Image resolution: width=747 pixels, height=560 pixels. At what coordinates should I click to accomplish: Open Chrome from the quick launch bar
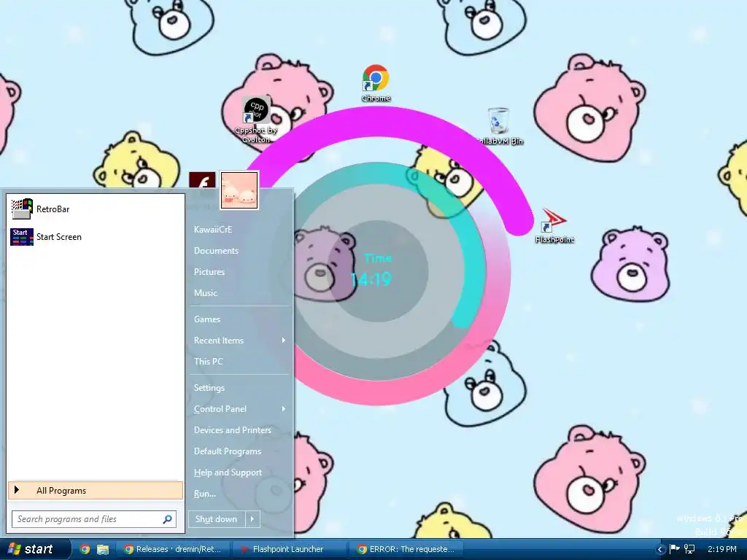85,549
